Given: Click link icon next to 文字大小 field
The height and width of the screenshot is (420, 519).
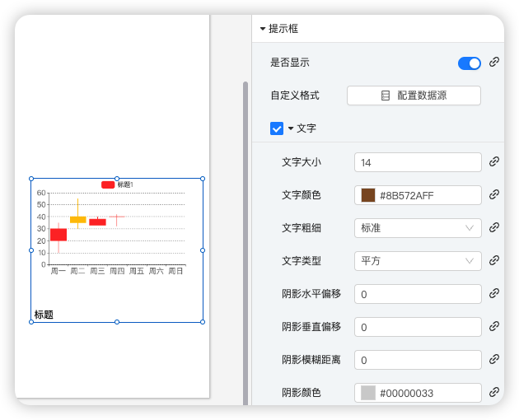Looking at the screenshot, I should (494, 161).
